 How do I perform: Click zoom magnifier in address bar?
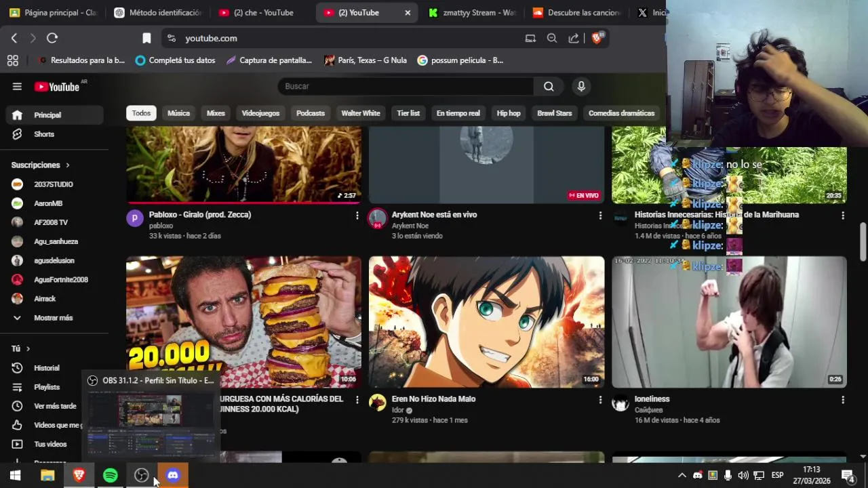click(552, 38)
